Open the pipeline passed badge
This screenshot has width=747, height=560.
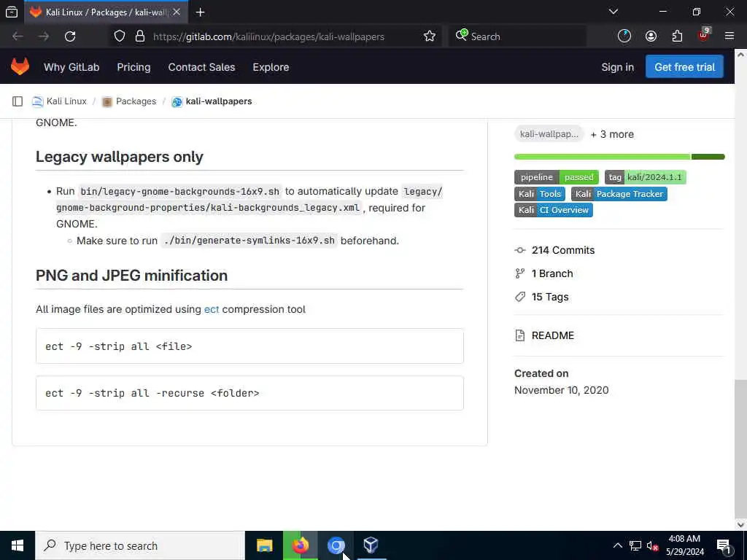coord(557,177)
